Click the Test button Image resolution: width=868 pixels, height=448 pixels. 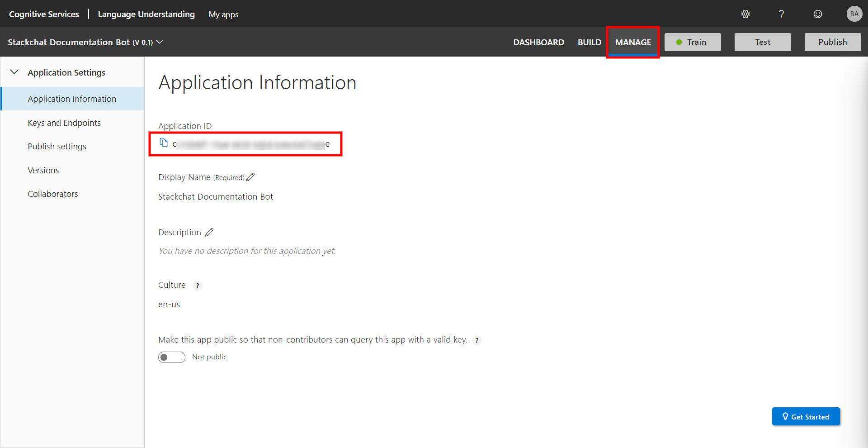click(763, 42)
